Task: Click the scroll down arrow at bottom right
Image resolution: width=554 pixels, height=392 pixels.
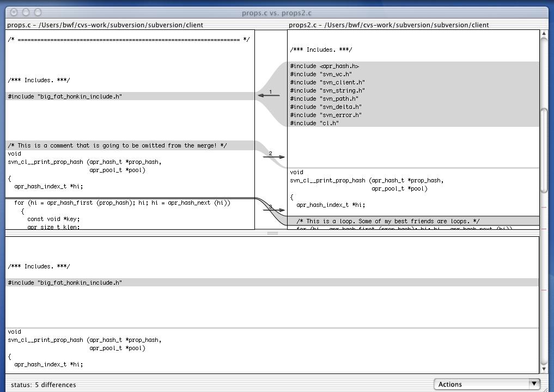Action: [x=544, y=369]
